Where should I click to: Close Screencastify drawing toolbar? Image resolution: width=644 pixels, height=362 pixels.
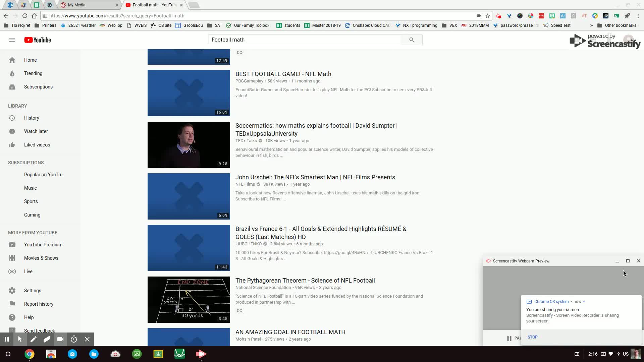point(87,339)
